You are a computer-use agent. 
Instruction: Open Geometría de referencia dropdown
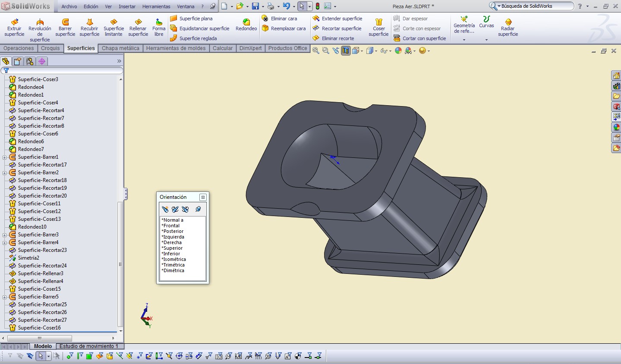(x=464, y=40)
